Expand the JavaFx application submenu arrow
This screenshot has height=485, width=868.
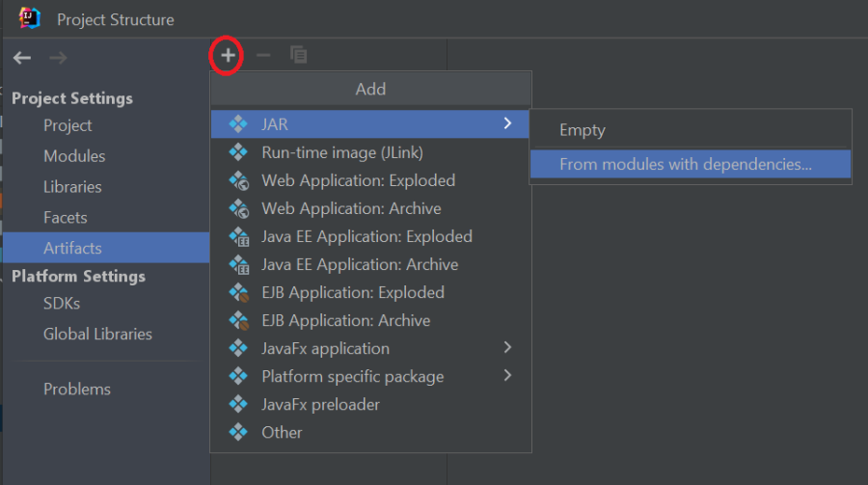tap(507, 347)
